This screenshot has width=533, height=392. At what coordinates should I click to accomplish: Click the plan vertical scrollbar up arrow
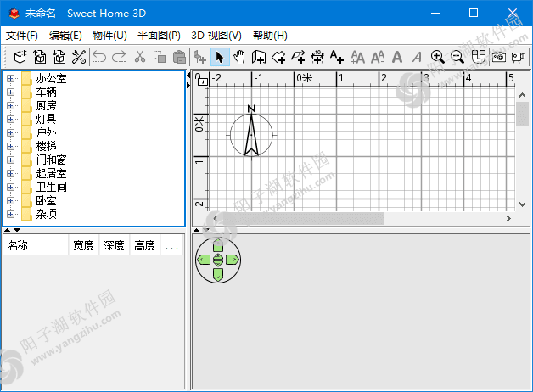pos(523,95)
